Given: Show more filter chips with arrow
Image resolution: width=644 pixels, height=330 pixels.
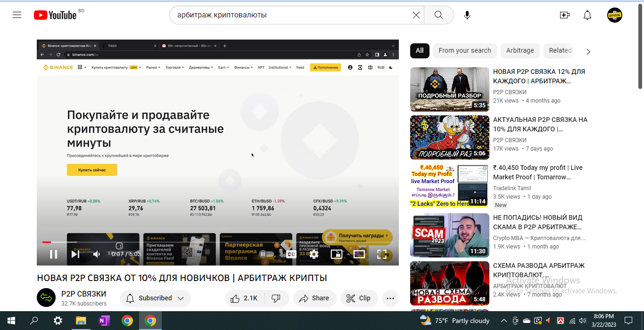Looking at the screenshot, I should 588,51.
